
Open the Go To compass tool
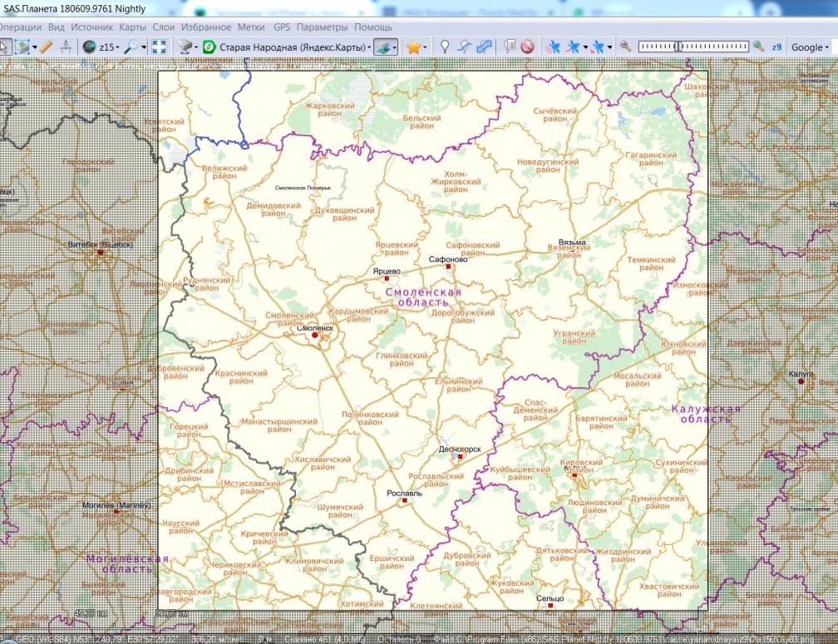(x=65, y=47)
